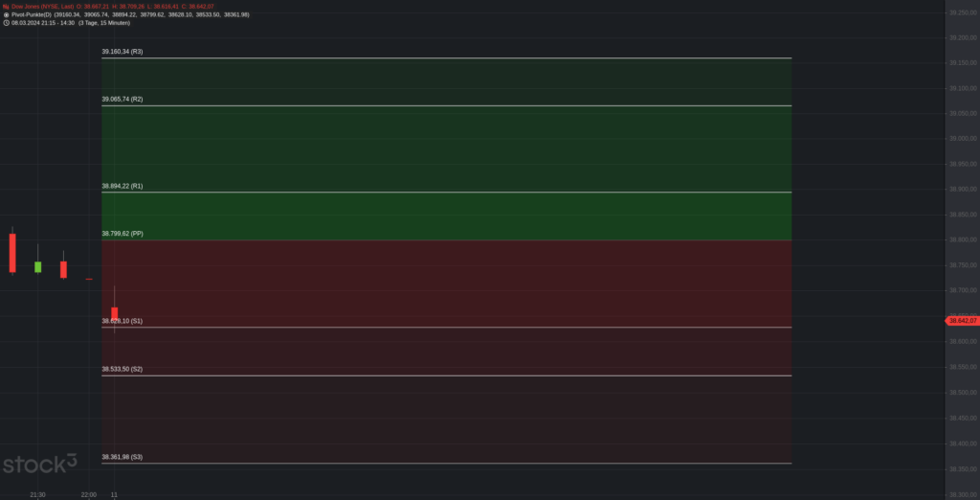
Task: Click the candlestick icon beside Dow Jones
Action: click(x=6, y=7)
